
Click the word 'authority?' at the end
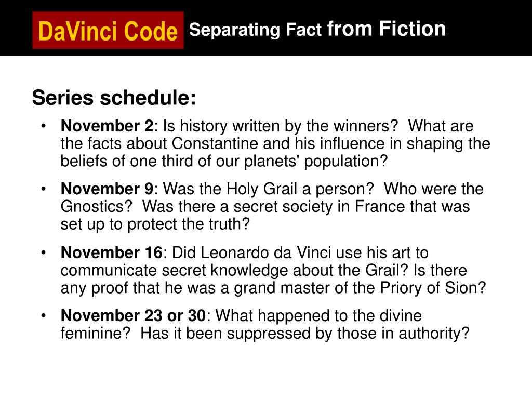coord(434,333)
